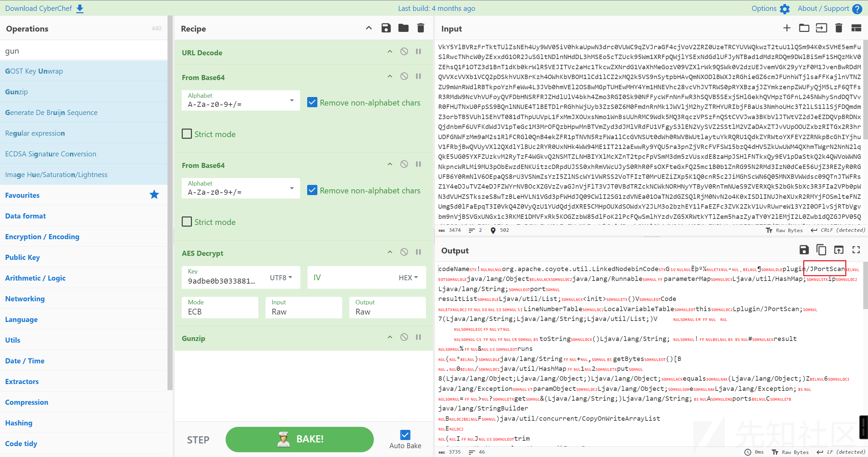Enable Strict mode in second From Base64

[187, 222]
